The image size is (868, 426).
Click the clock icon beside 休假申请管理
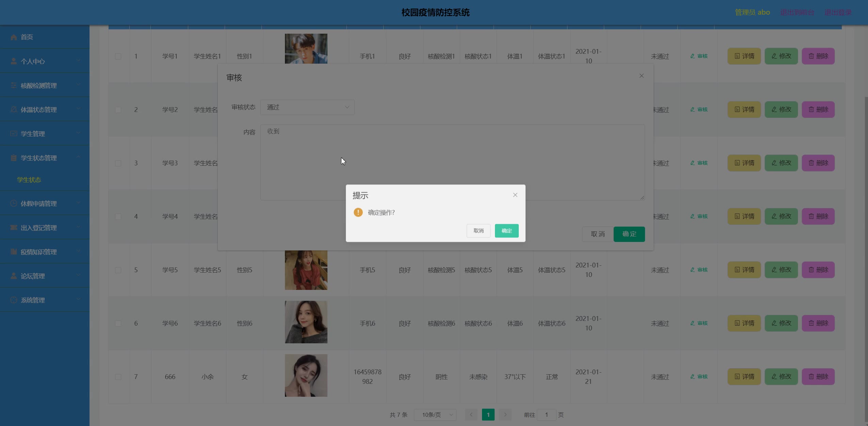pyautogui.click(x=14, y=203)
